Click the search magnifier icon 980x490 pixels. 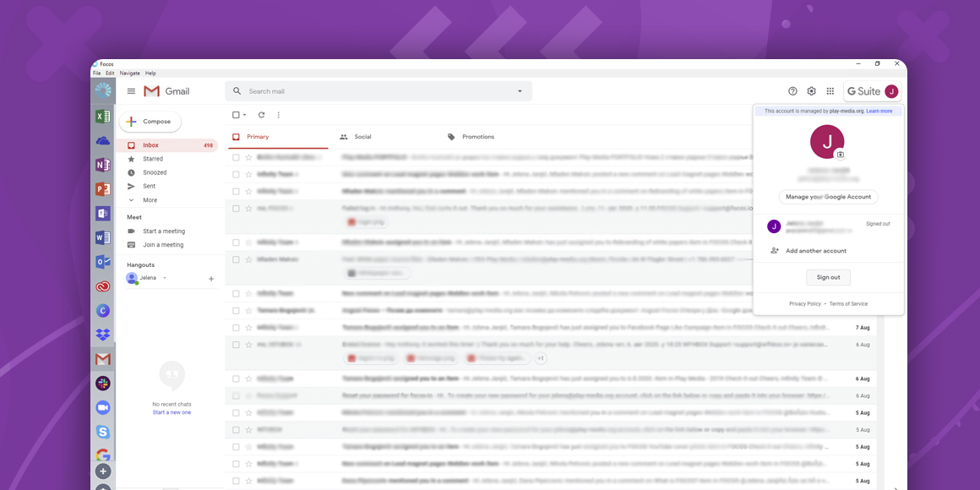point(237,91)
